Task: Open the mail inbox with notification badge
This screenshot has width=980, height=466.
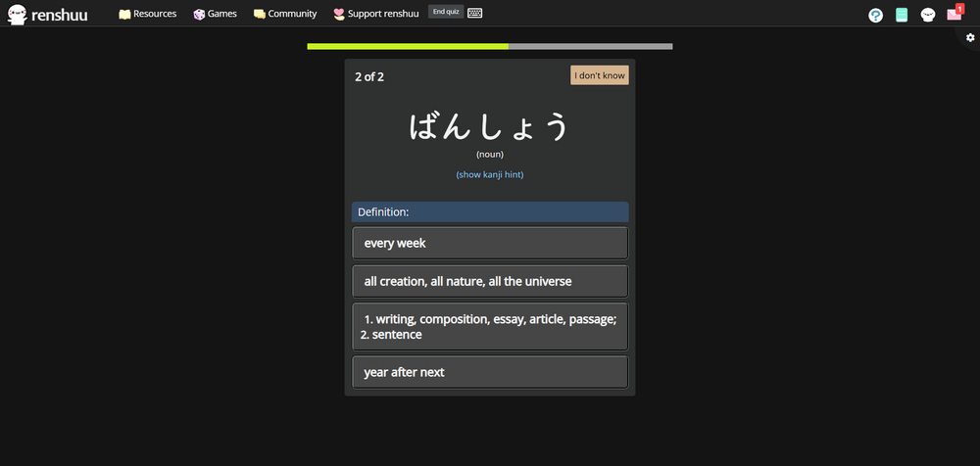Action: pyautogui.click(x=955, y=13)
